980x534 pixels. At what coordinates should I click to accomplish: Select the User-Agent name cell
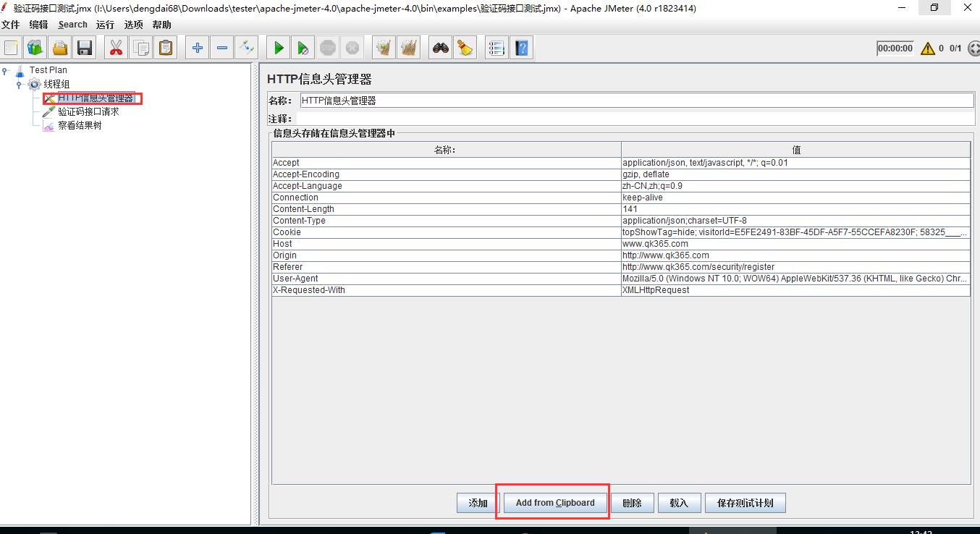(447, 279)
